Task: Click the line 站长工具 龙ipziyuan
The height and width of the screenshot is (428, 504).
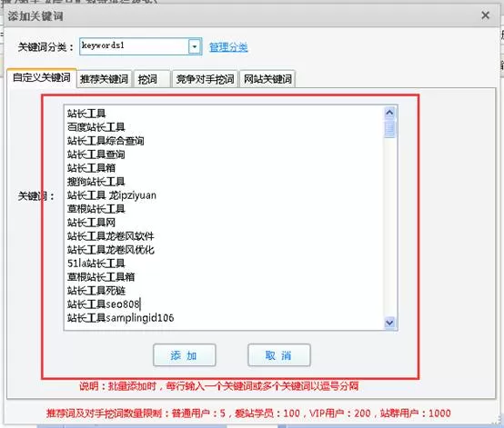Action: (112, 195)
